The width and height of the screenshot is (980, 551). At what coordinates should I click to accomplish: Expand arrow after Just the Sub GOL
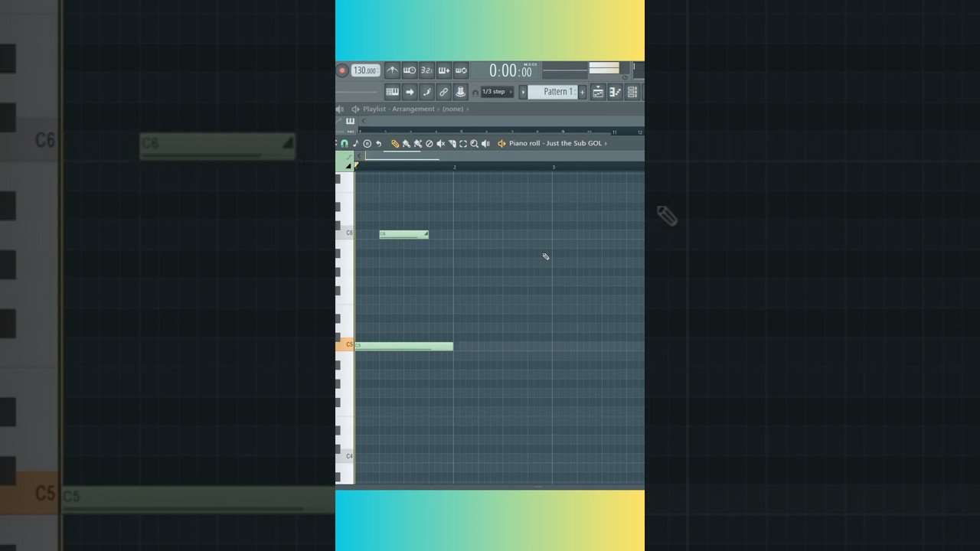(x=606, y=143)
